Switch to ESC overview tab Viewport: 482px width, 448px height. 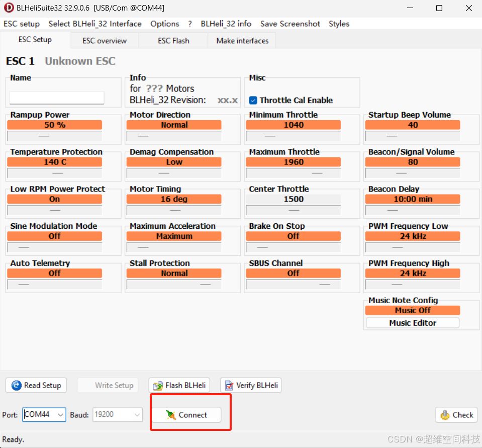(105, 41)
